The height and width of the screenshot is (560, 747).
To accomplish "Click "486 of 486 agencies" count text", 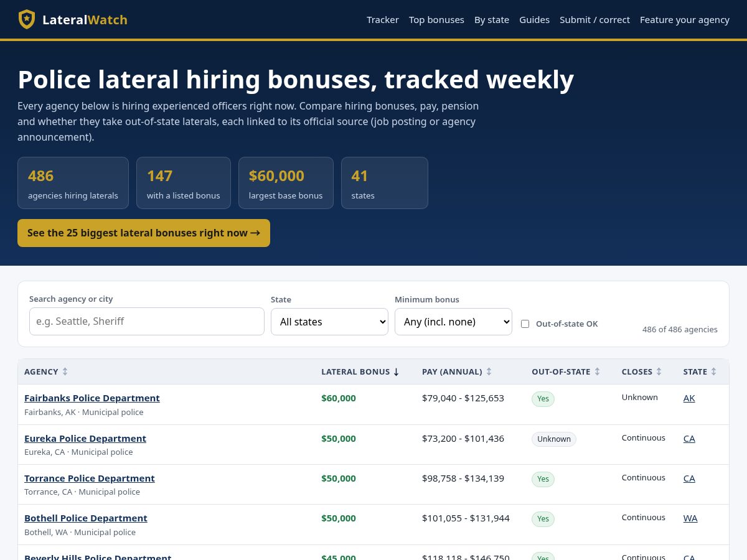I will pyautogui.click(x=680, y=329).
